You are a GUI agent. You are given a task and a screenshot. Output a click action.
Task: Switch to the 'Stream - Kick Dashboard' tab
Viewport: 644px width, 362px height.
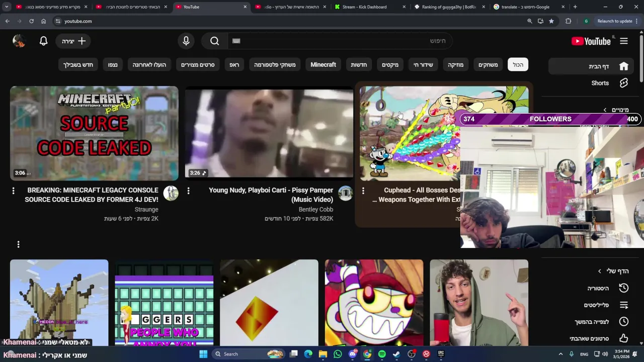click(x=370, y=7)
